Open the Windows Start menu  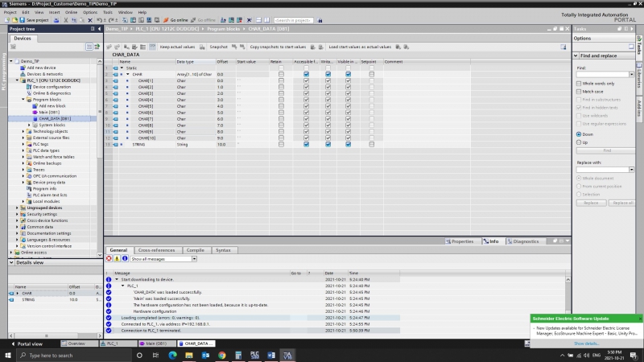(8, 355)
